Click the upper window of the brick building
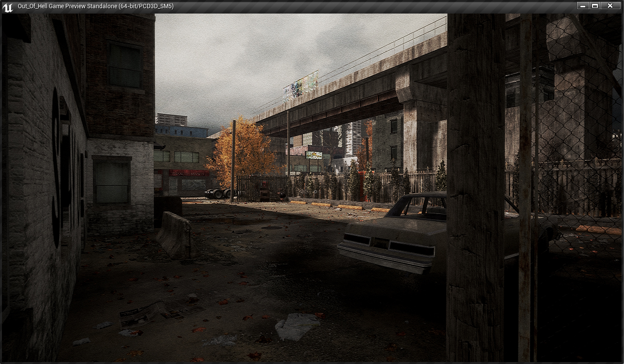The width and height of the screenshot is (624, 364). [124, 65]
